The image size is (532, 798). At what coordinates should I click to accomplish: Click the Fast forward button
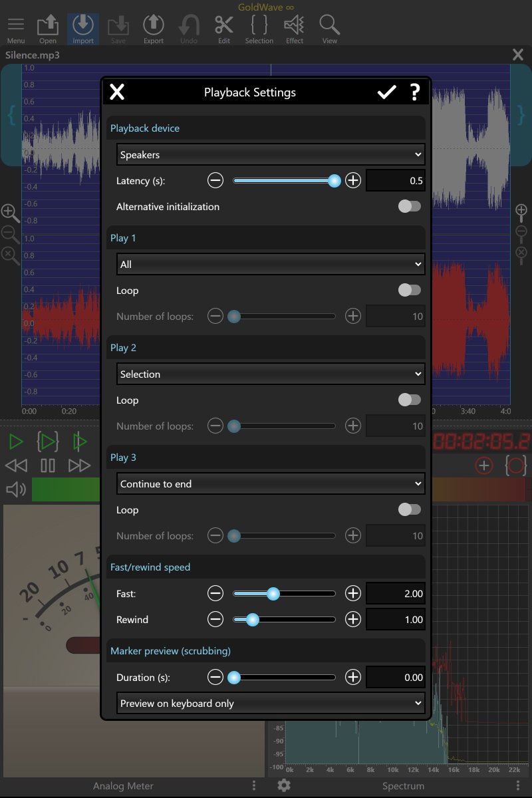79,465
